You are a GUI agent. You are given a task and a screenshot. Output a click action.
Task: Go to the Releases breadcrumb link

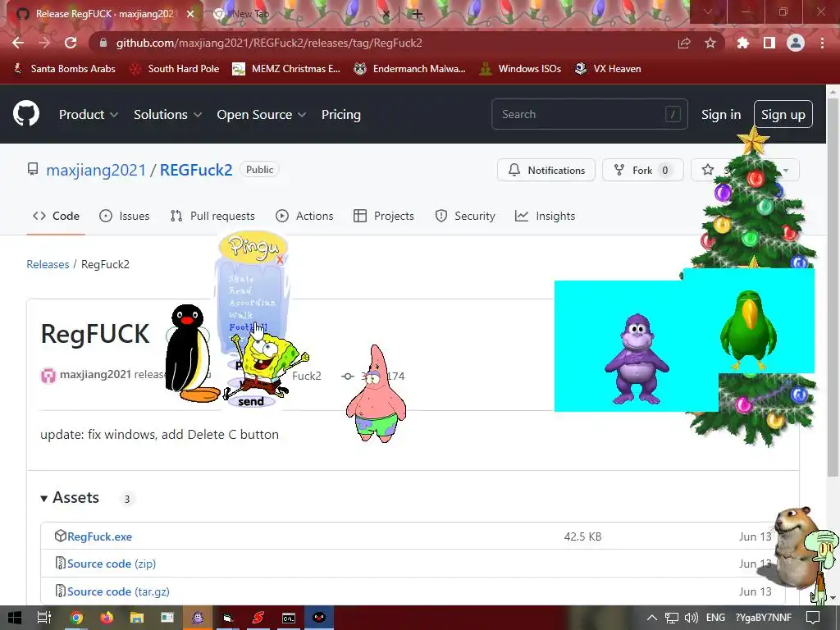[x=48, y=264]
